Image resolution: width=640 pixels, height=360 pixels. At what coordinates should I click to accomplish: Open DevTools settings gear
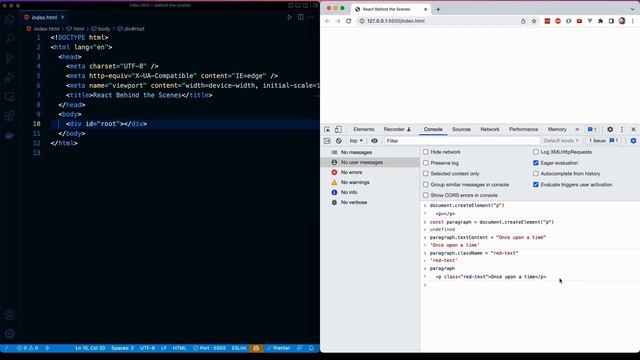coord(610,129)
